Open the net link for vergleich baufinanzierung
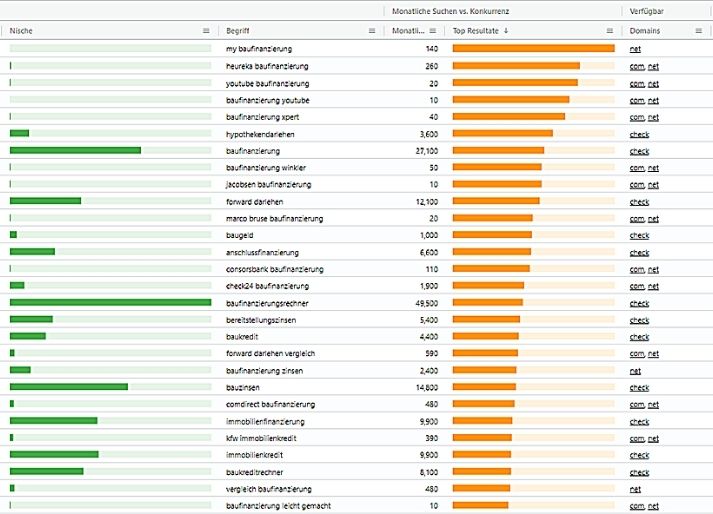The image size is (713, 514). pyautogui.click(x=635, y=490)
